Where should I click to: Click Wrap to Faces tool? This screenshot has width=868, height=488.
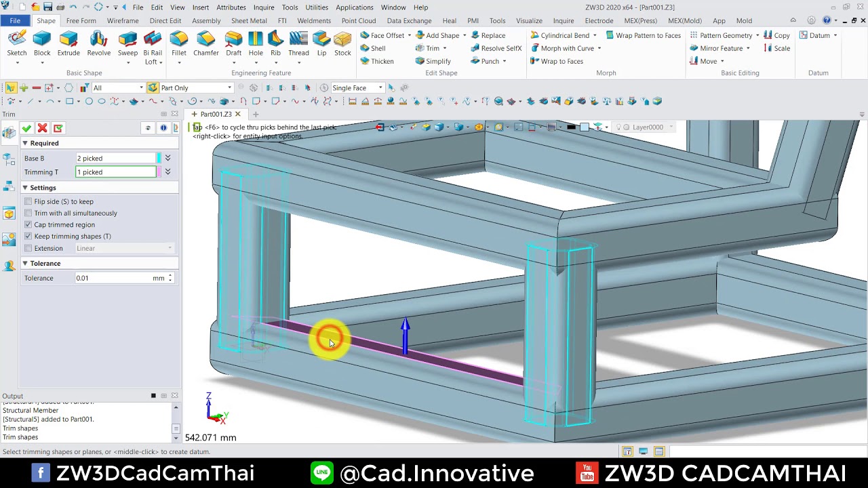tap(556, 61)
